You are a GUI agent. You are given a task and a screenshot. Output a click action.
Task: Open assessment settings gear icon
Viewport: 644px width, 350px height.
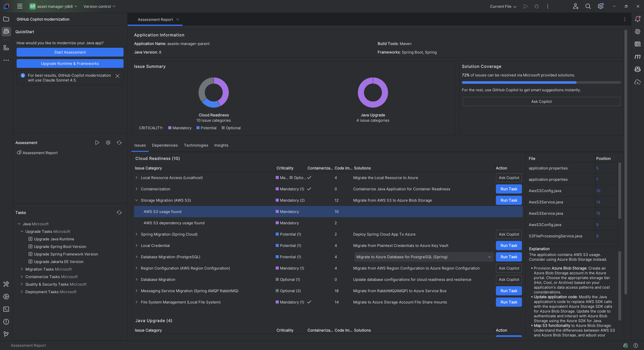click(x=108, y=143)
